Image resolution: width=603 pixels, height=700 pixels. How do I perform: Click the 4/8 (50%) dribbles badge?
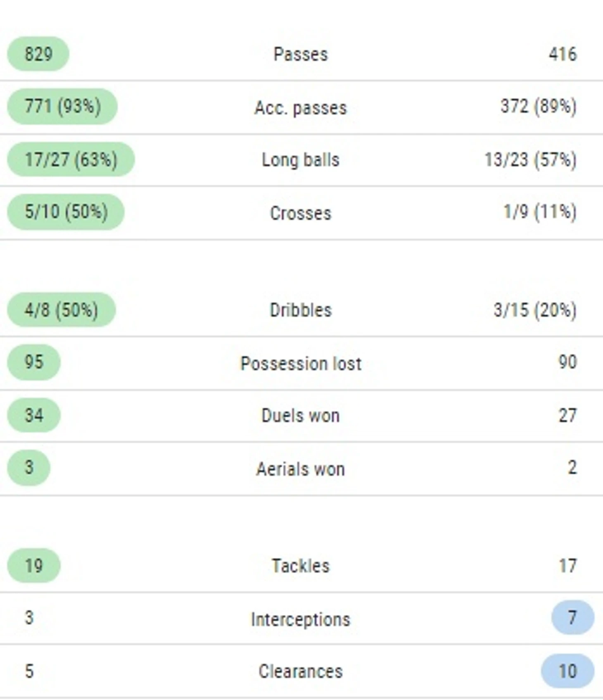pos(61,310)
